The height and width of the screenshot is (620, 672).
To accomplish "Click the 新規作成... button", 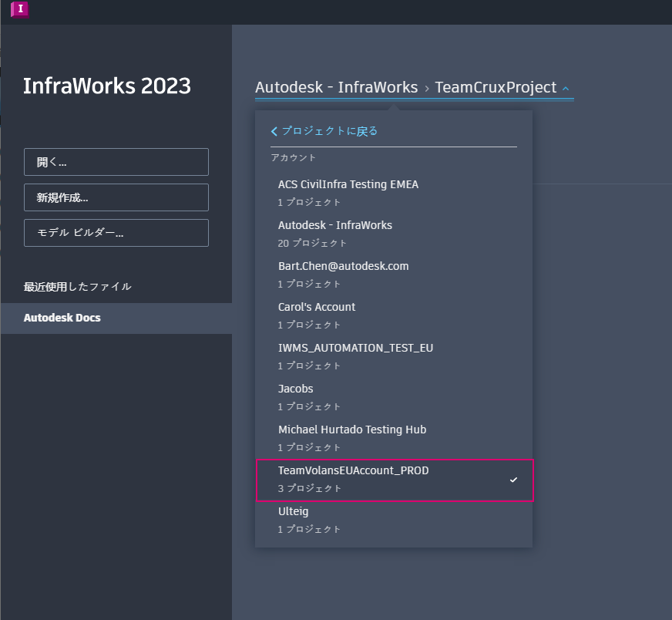I will pyautogui.click(x=116, y=197).
